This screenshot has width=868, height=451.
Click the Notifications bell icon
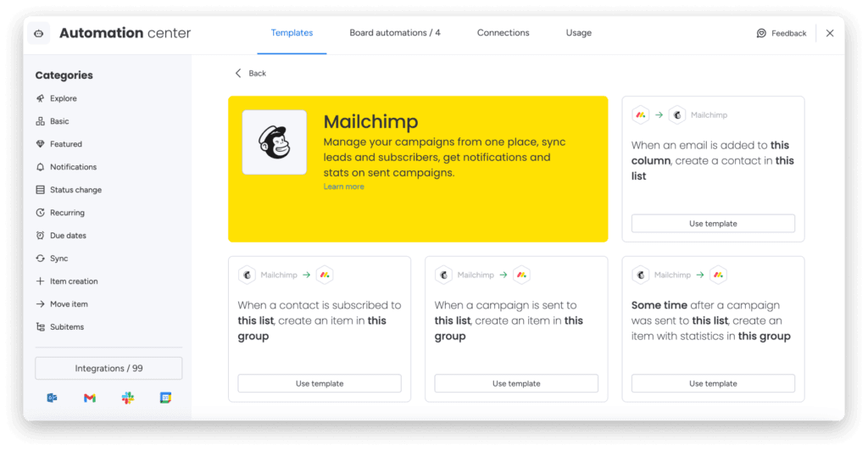(41, 166)
